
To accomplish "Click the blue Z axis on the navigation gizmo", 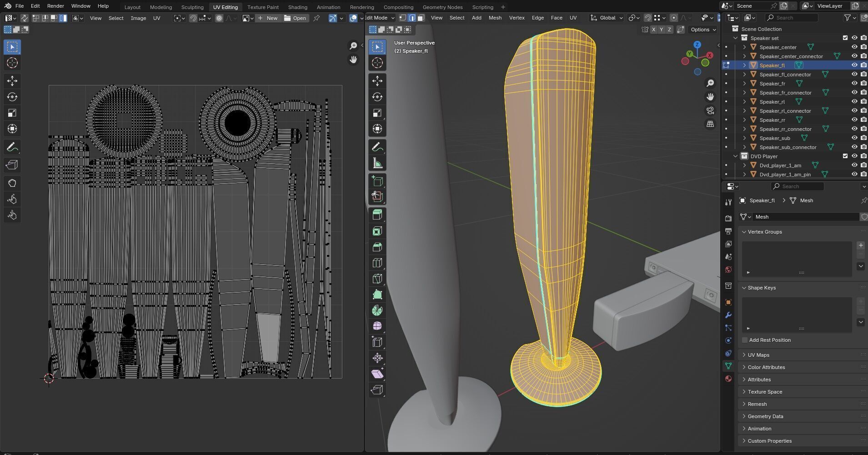I will pyautogui.click(x=697, y=45).
